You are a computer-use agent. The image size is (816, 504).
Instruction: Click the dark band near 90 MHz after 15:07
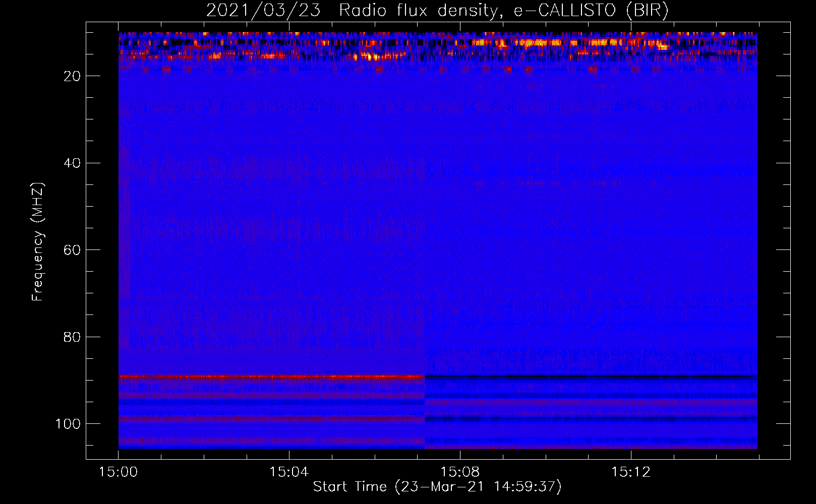591,377
